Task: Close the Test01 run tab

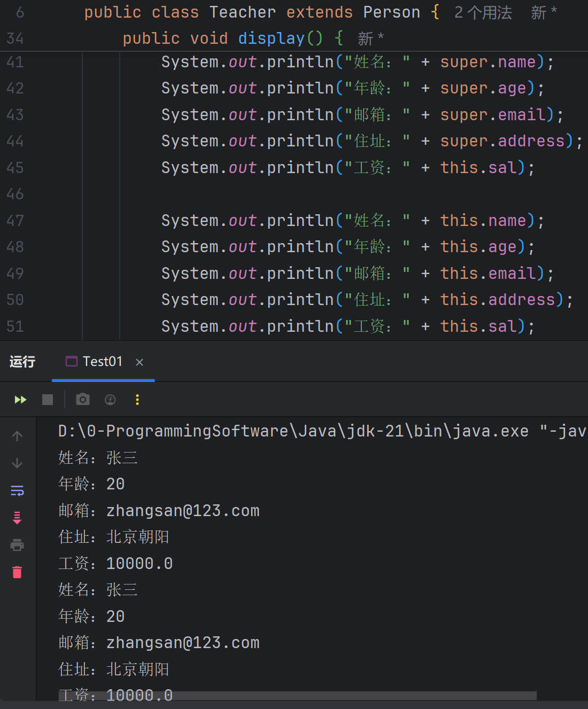Action: point(140,362)
